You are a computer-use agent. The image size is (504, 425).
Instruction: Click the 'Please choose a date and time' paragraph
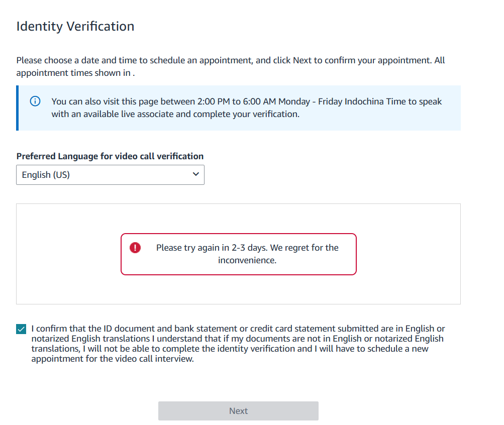231,66
